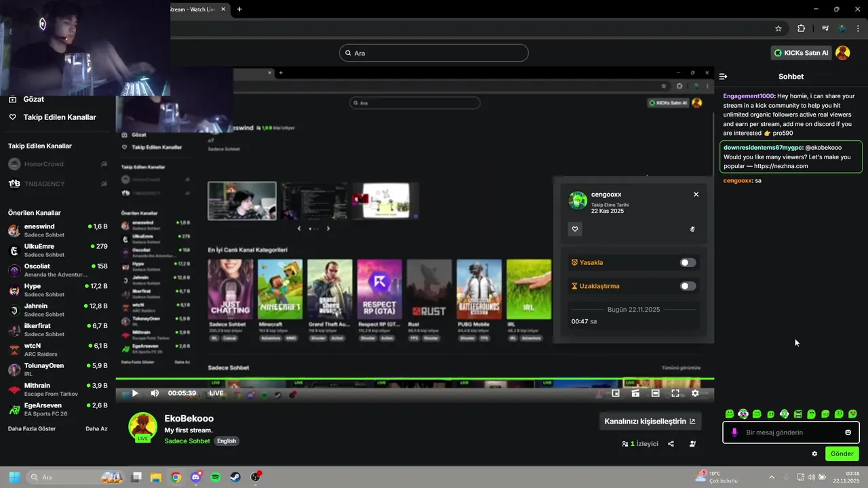Show hidden system tray icons chevron
Viewport: 868px width, 488px height.
(771, 477)
